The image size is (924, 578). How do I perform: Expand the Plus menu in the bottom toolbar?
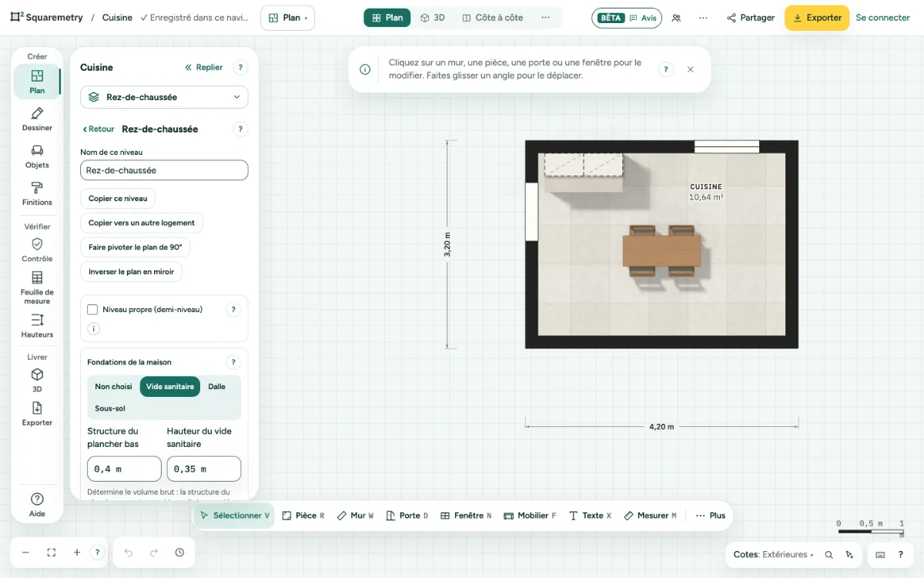(710, 516)
